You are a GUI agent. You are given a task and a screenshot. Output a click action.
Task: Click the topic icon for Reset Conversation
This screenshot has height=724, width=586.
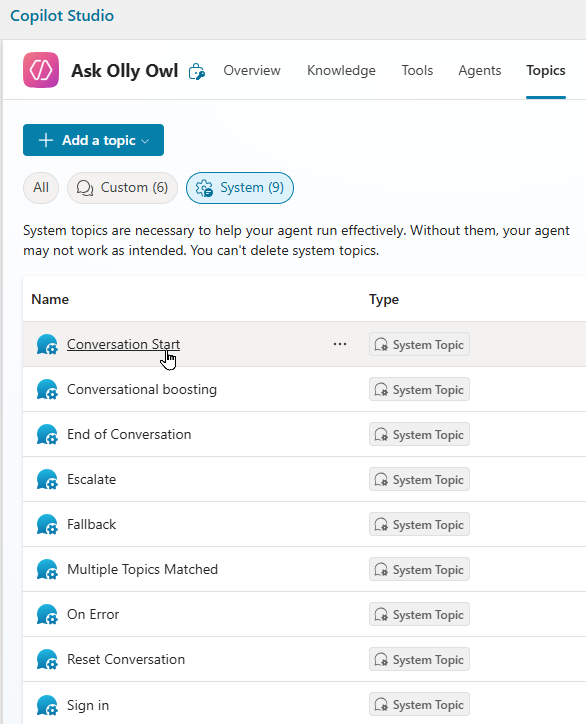click(x=47, y=659)
